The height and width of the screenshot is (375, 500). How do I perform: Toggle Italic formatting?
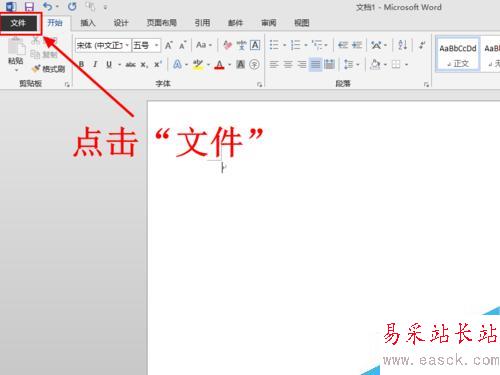(95, 64)
